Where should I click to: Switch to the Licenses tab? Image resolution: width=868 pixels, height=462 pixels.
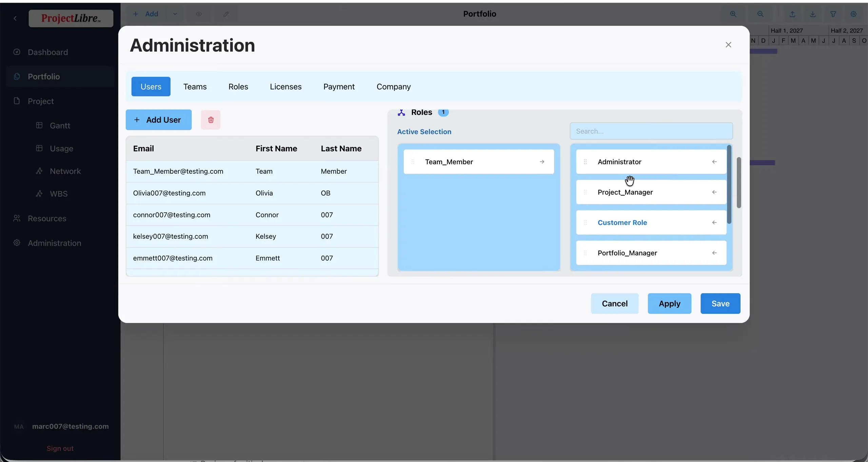click(286, 87)
